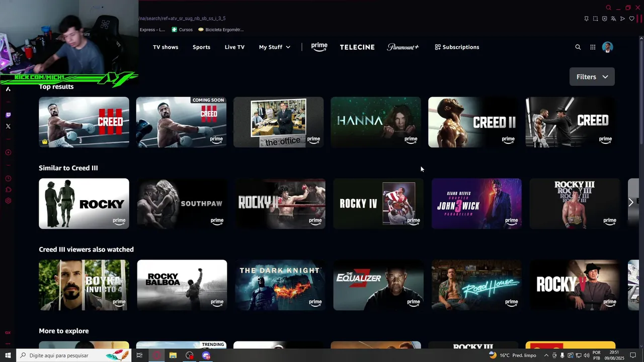
Task: Open The Office thumbnail
Action: pyautogui.click(x=278, y=122)
